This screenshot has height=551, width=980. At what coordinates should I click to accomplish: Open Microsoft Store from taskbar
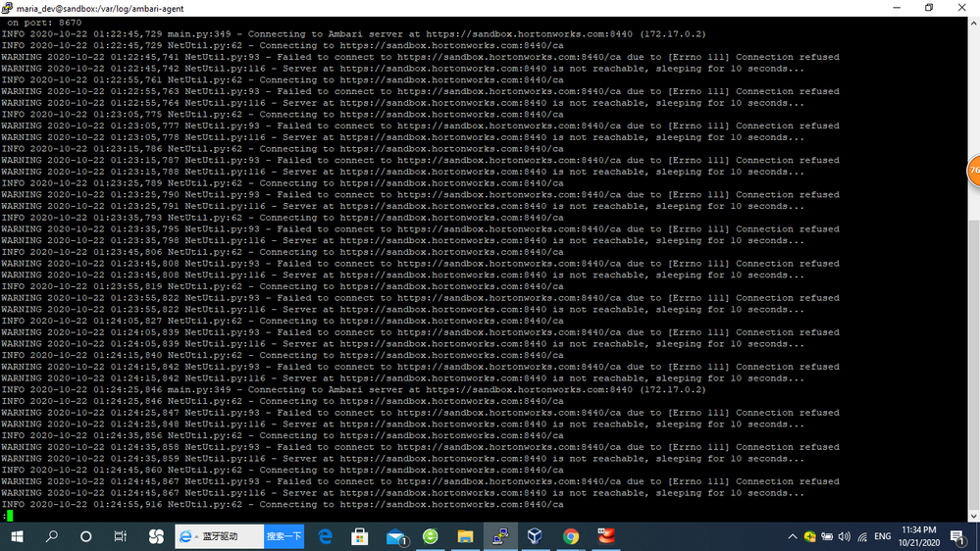pyautogui.click(x=360, y=536)
